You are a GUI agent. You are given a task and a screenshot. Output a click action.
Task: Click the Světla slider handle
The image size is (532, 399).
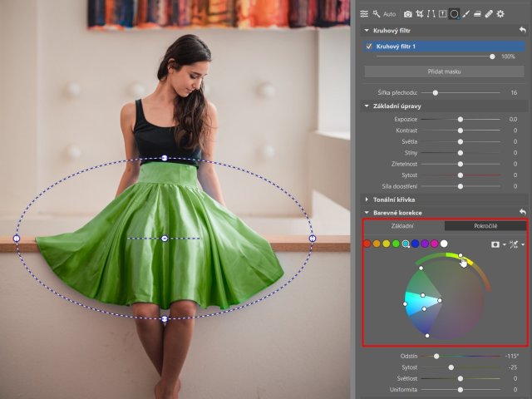[460, 142]
